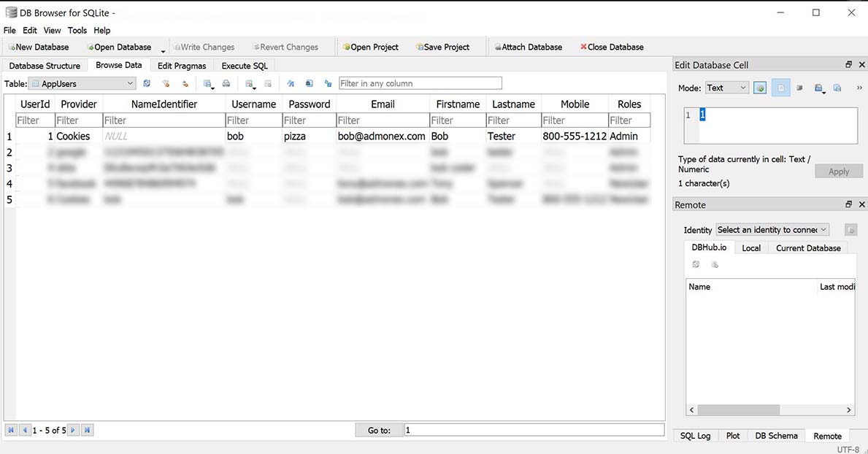
Task: Click the upload identity icon beside Identity dropdown
Action: [850, 229]
